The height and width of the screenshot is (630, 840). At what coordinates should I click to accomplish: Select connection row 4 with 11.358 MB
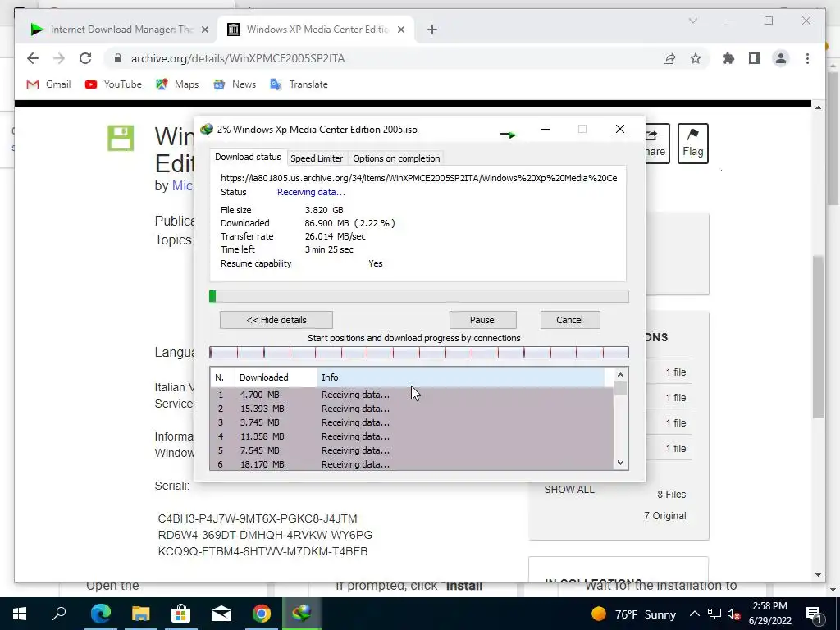click(x=412, y=436)
